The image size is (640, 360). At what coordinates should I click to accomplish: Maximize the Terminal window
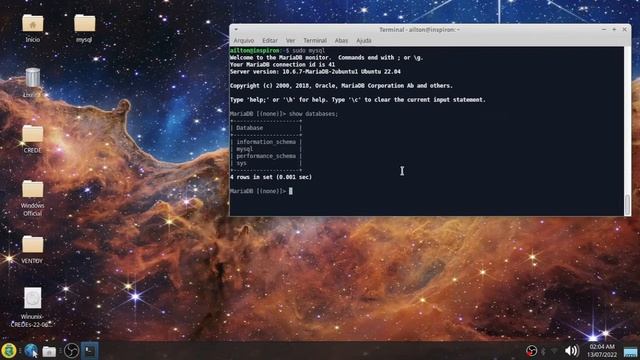click(x=614, y=29)
